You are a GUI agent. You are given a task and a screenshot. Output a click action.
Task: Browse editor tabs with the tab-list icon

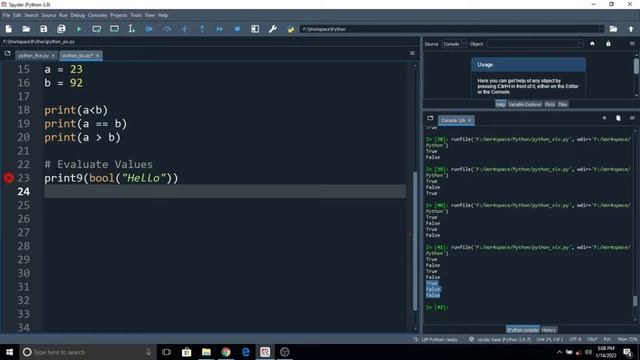coord(7,53)
